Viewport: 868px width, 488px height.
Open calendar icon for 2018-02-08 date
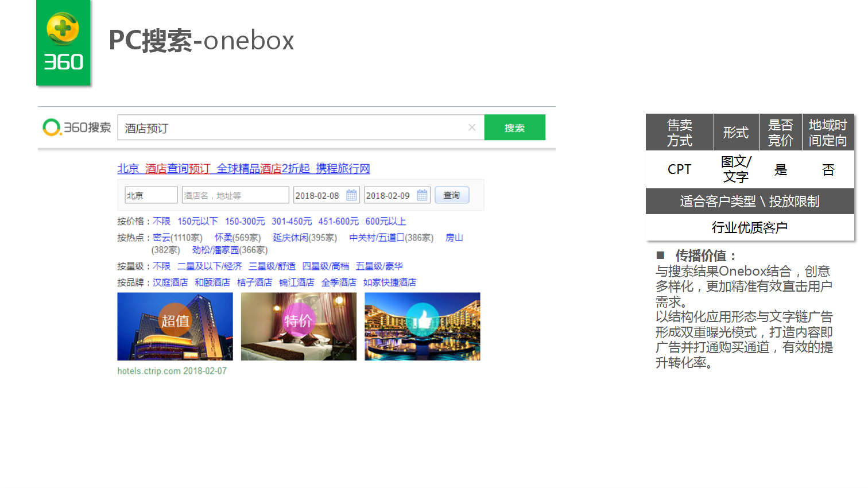pos(352,195)
